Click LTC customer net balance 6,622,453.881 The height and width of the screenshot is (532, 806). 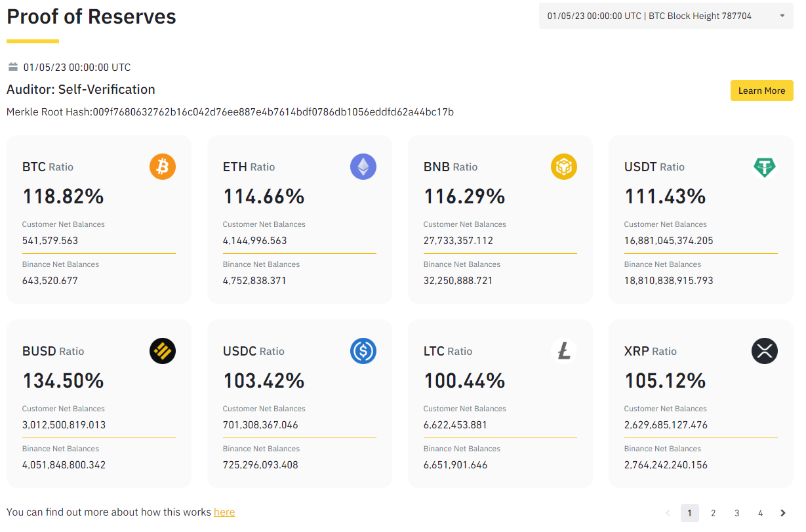coord(456,424)
